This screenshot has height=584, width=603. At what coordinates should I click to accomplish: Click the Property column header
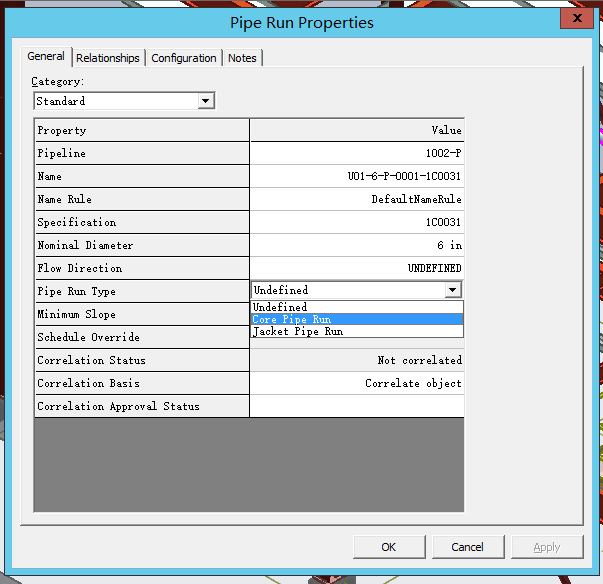[x=142, y=130]
